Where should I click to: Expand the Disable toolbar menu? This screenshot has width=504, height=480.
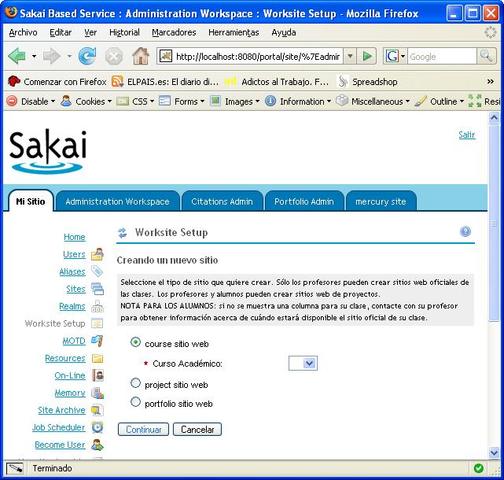click(31, 101)
